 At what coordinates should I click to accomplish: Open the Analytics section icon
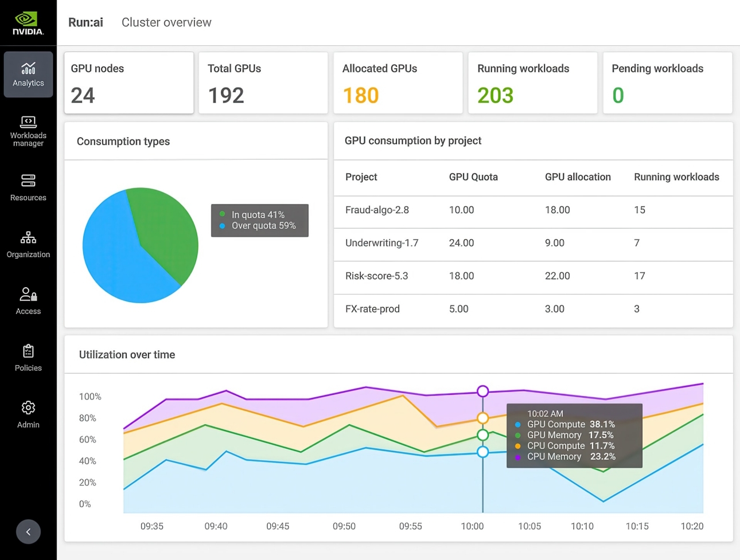[28, 69]
